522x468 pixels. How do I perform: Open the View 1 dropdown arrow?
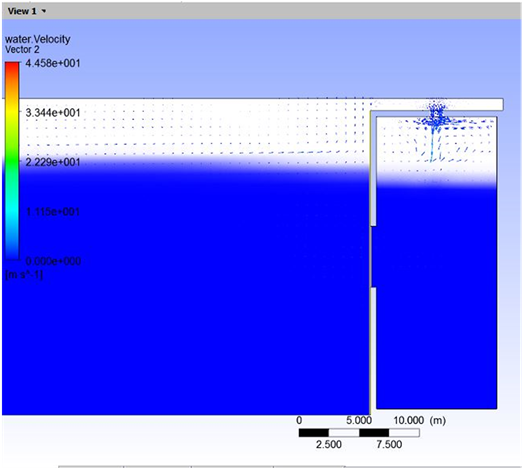point(44,11)
